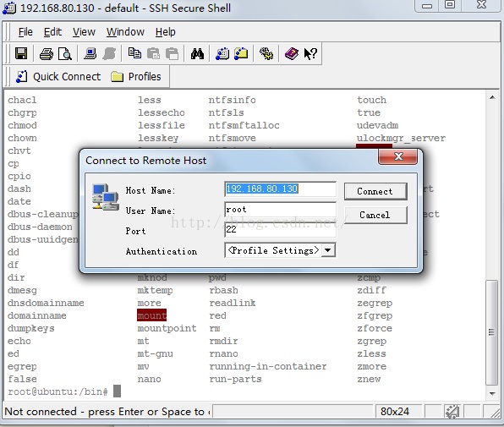Open the Help menu
The width and height of the screenshot is (504, 427).
[166, 32]
